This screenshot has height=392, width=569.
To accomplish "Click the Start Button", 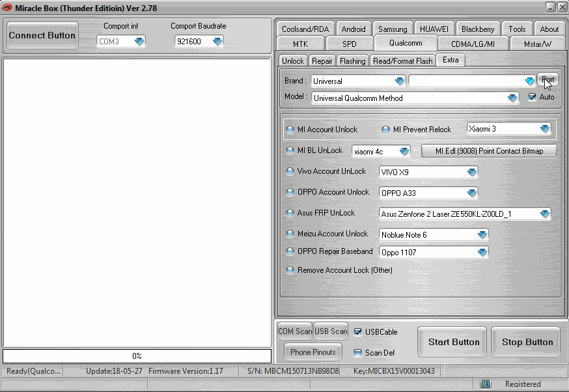I will coord(452,342).
